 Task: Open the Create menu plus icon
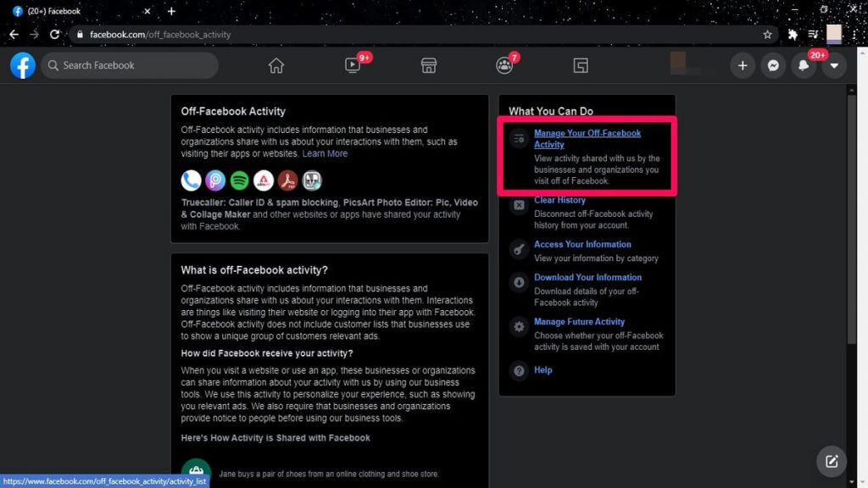743,65
